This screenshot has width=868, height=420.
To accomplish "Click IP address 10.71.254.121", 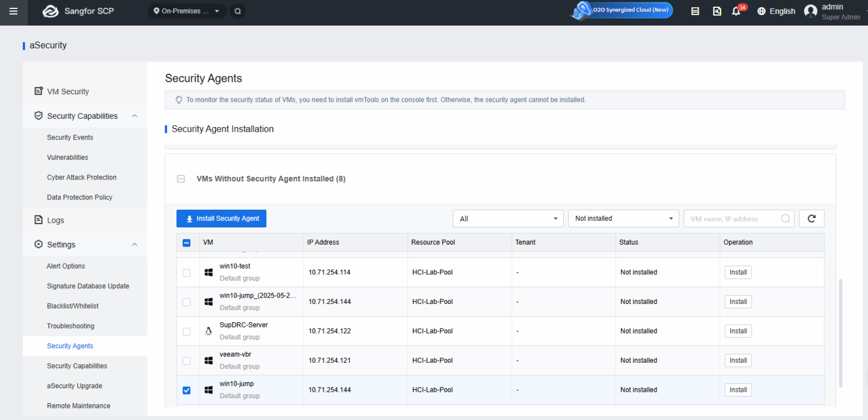I will pos(330,361).
